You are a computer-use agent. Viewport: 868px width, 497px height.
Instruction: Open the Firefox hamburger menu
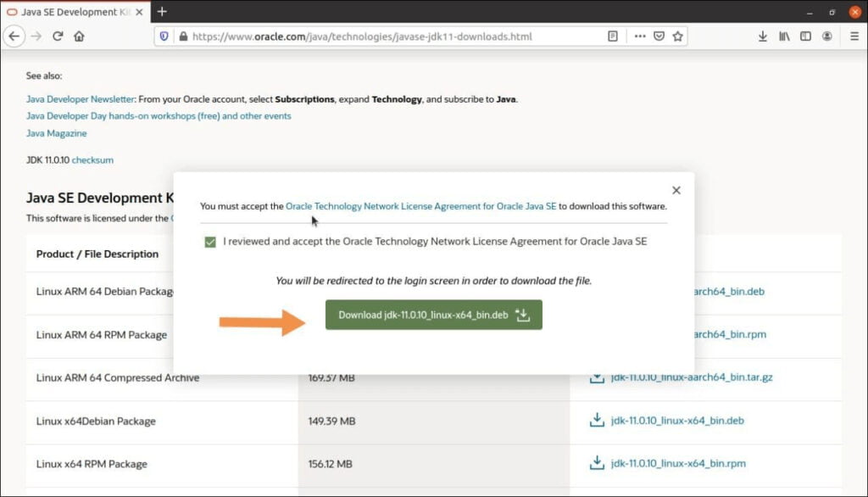click(x=854, y=36)
